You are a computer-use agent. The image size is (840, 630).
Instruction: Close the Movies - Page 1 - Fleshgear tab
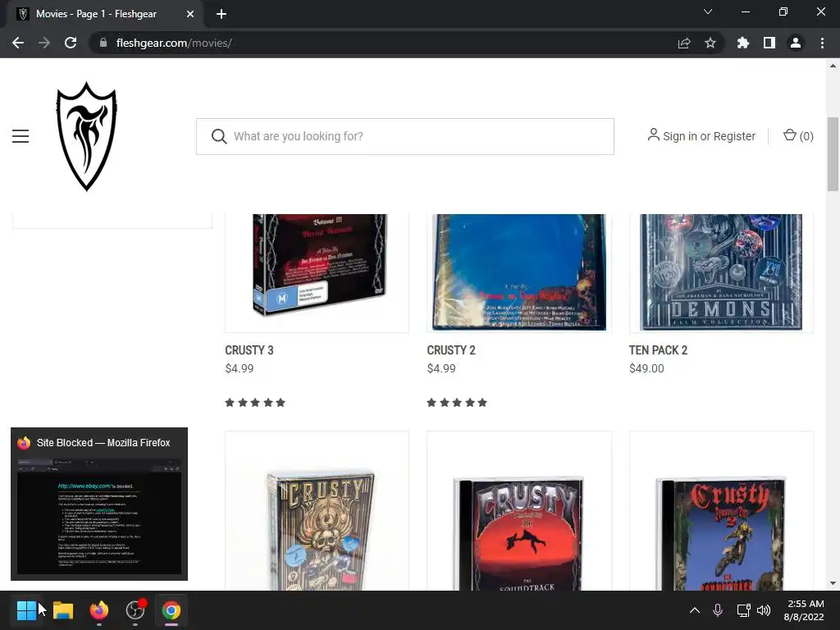pos(190,14)
